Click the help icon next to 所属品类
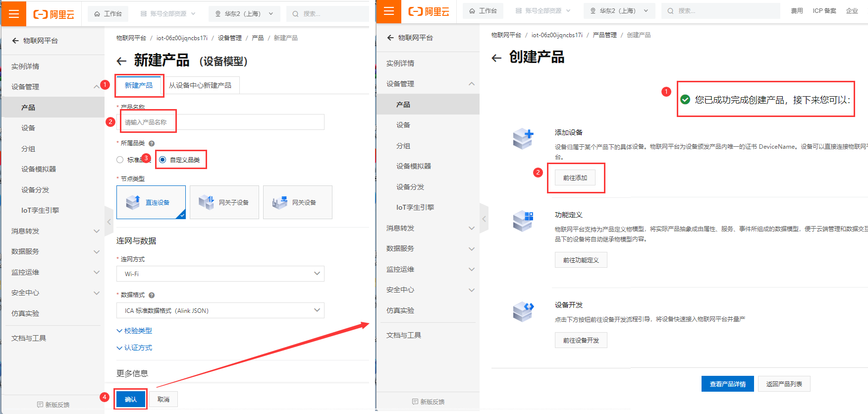 pos(152,143)
